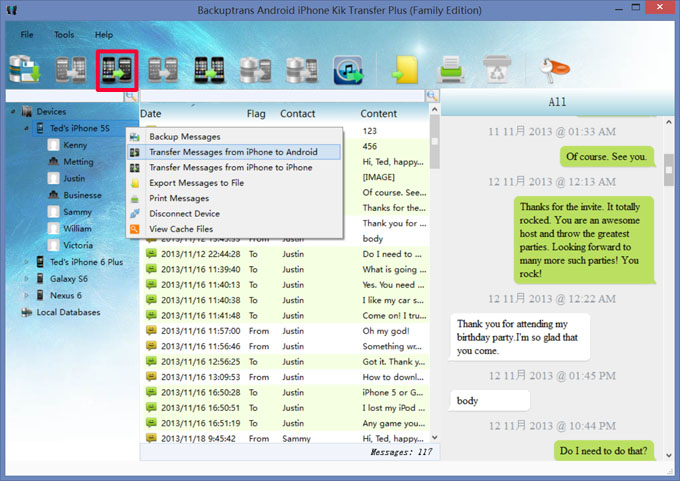The height and width of the screenshot is (481, 680).
Task: Choose Disconnect Device from the context menu
Action: 234,214
